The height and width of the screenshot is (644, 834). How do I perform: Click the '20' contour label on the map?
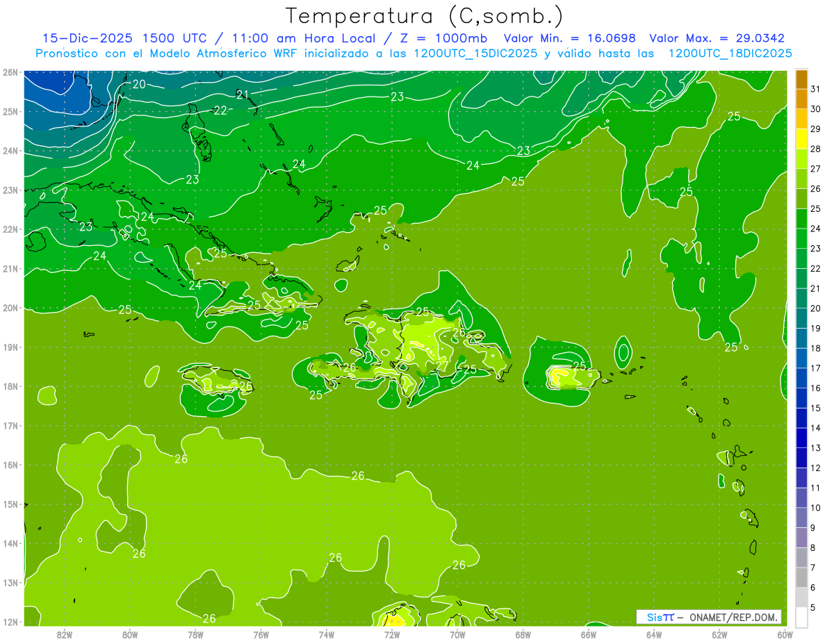[139, 84]
